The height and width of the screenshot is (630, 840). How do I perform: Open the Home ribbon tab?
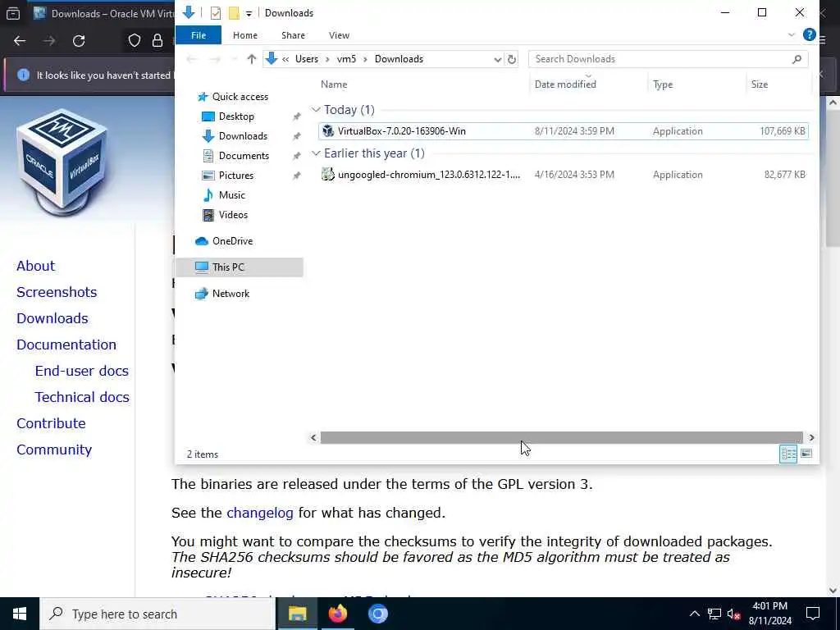click(x=244, y=35)
